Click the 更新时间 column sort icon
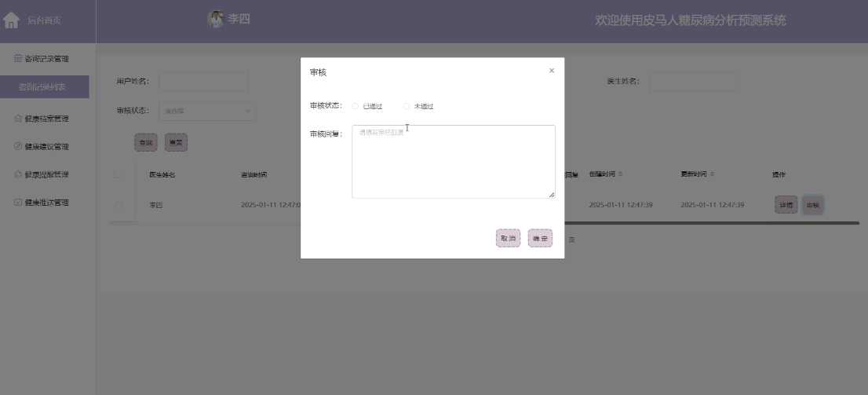 714,174
